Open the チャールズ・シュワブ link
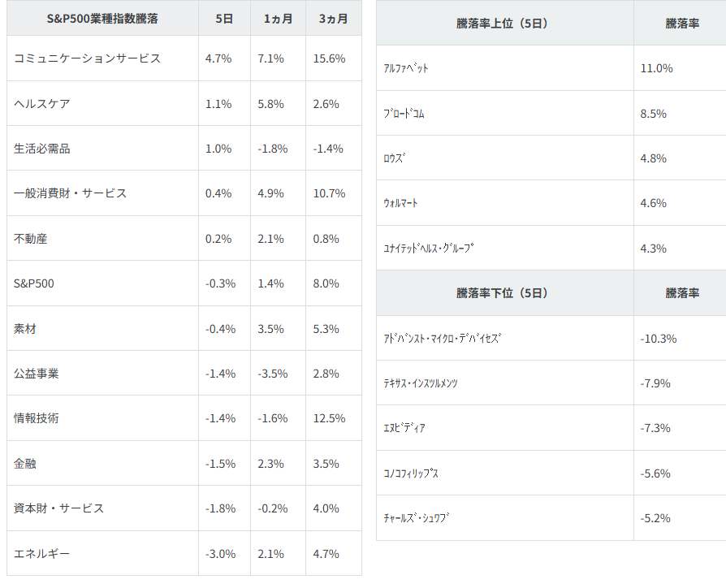 pyautogui.click(x=417, y=518)
